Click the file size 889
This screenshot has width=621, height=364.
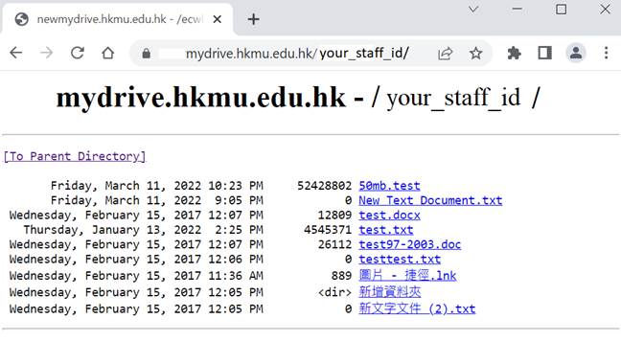coord(341,275)
